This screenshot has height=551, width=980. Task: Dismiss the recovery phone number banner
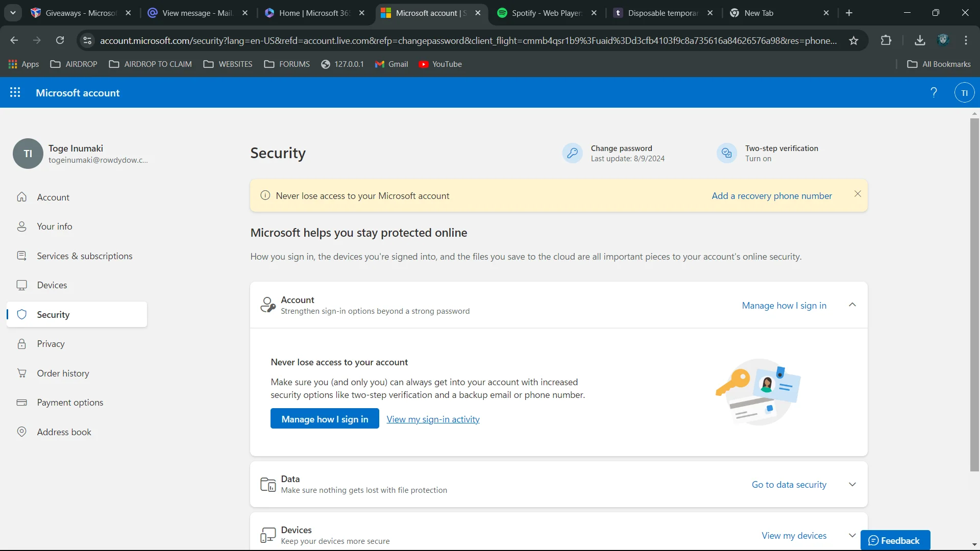[x=857, y=194]
